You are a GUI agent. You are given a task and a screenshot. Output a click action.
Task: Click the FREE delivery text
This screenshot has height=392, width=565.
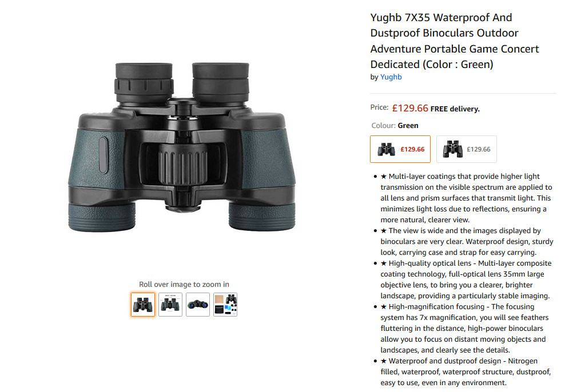(455, 109)
